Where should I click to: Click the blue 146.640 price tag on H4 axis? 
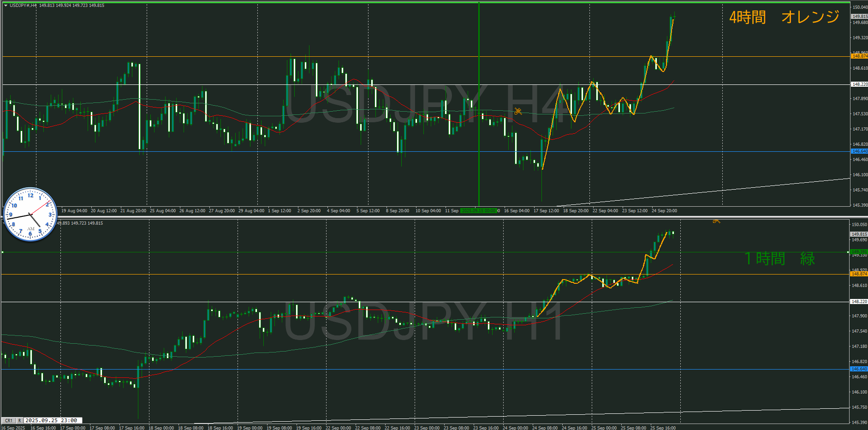point(859,151)
